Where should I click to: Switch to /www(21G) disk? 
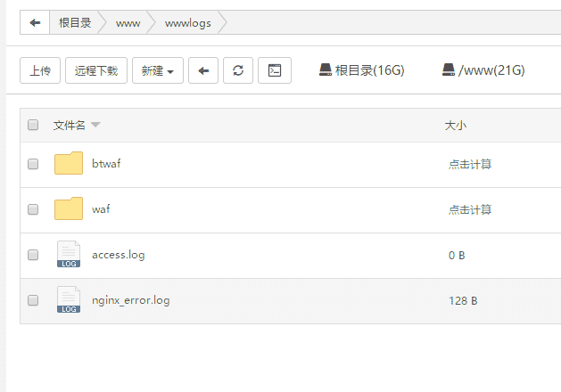click(483, 70)
